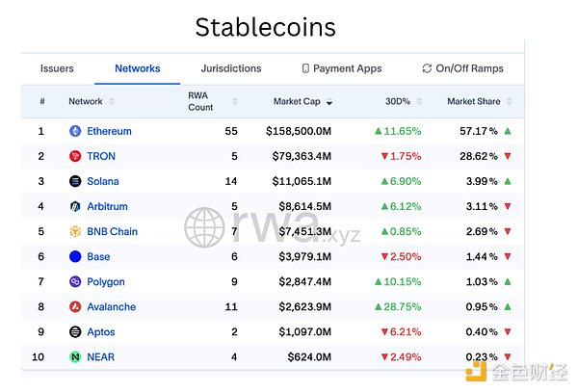Screen dimensions: 578x392
Task: Open the Avalanche network link
Action: tap(111, 306)
